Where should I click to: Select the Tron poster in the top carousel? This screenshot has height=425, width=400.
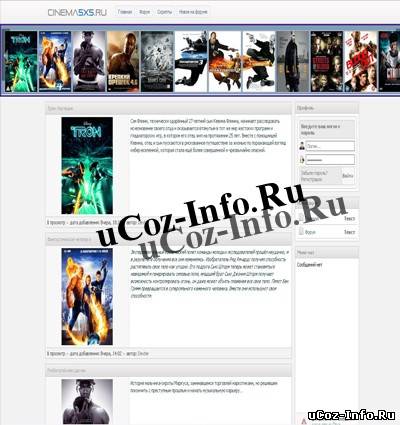click(21, 61)
